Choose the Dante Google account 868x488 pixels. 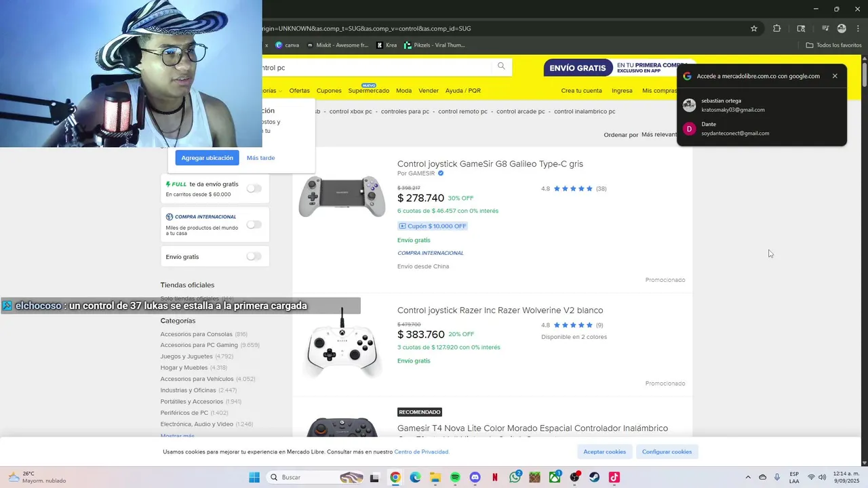coord(762,129)
